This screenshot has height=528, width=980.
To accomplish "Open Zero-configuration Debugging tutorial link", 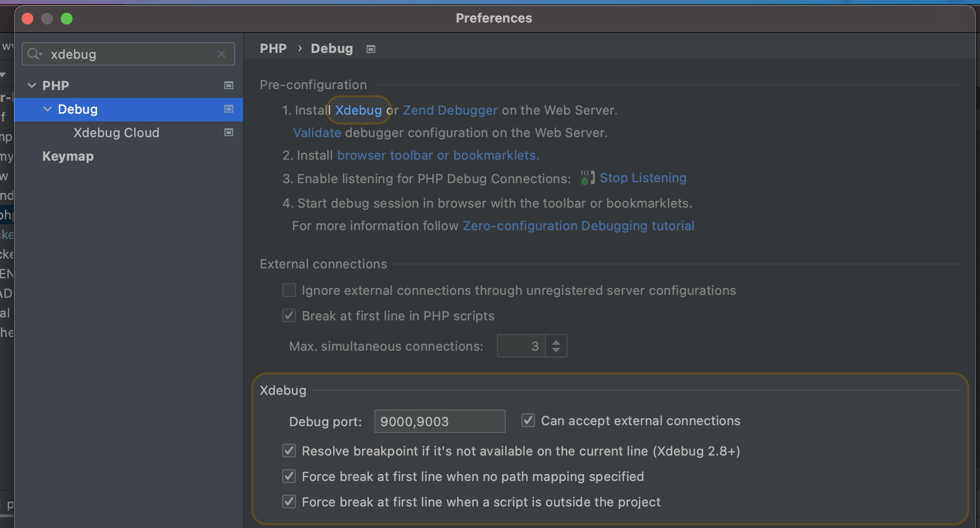I will tap(578, 226).
